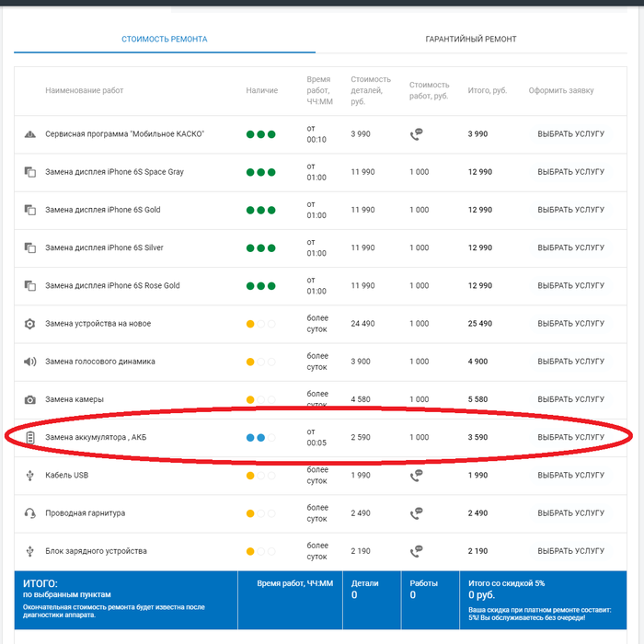Click the camera icon for Замена камеры

pyautogui.click(x=29, y=399)
